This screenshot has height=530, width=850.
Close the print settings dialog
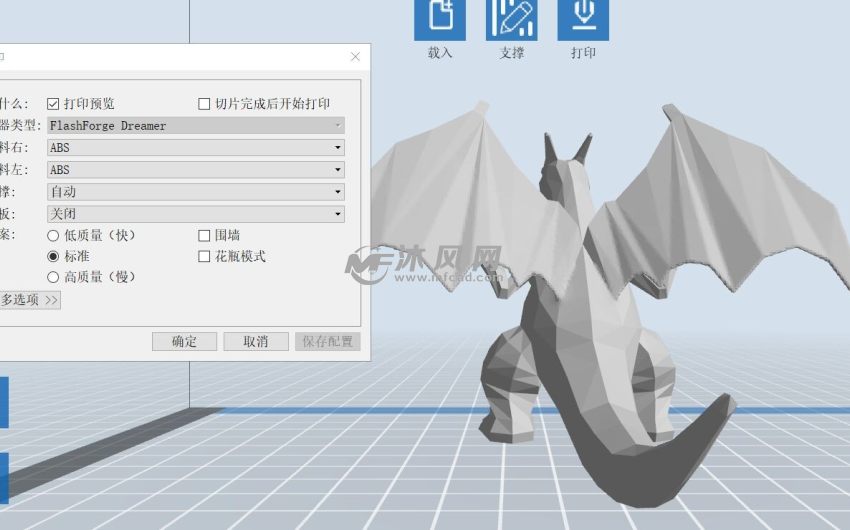355,57
